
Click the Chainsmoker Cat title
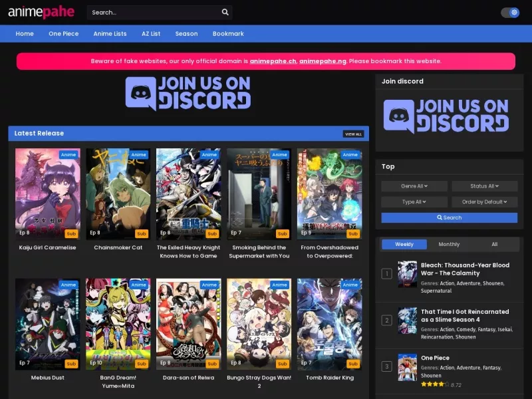pos(118,247)
